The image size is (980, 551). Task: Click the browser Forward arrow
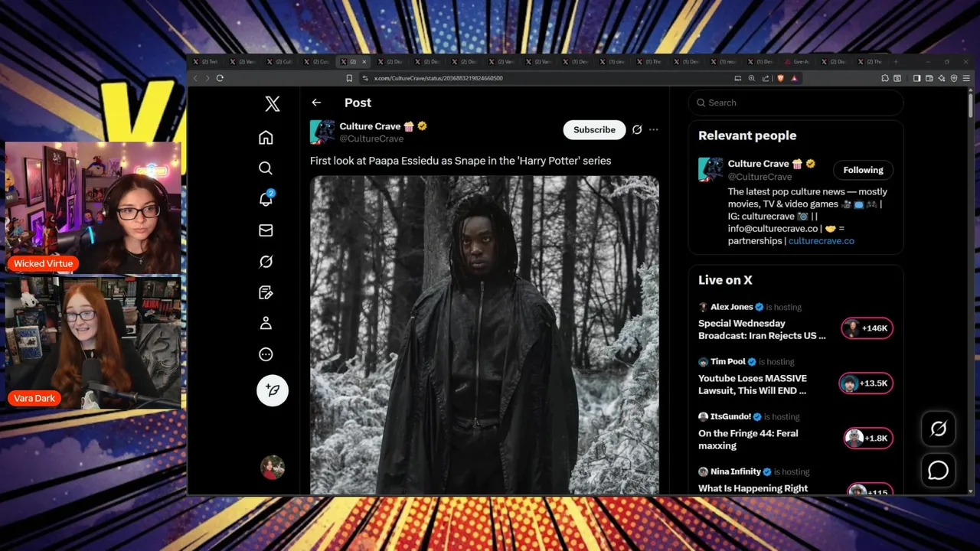pos(207,78)
